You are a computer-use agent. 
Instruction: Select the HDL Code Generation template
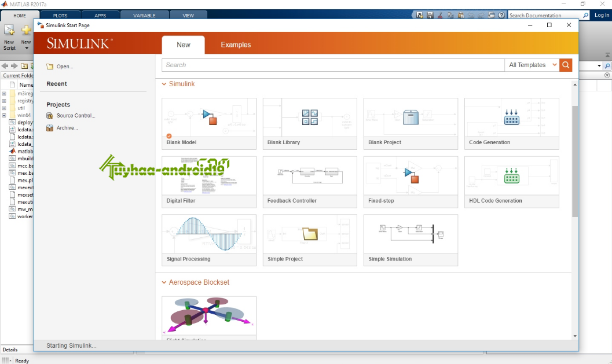click(x=512, y=182)
